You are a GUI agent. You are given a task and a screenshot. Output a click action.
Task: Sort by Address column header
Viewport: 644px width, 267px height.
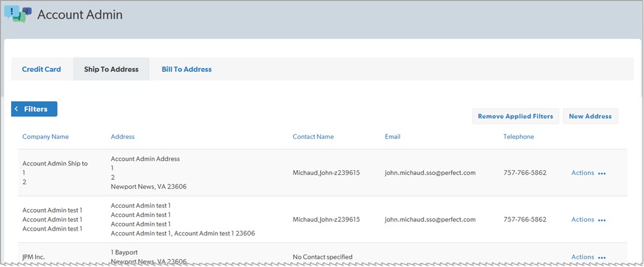tap(122, 136)
